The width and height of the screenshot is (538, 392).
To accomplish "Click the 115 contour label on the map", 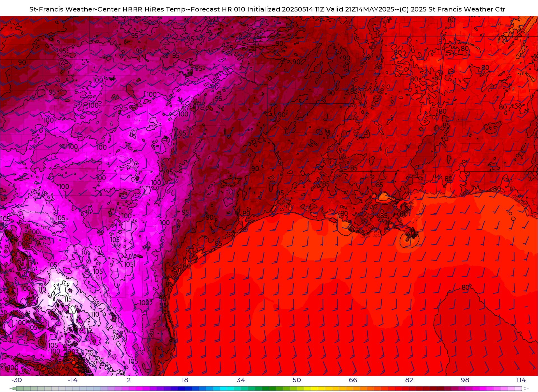I will click(68, 299).
